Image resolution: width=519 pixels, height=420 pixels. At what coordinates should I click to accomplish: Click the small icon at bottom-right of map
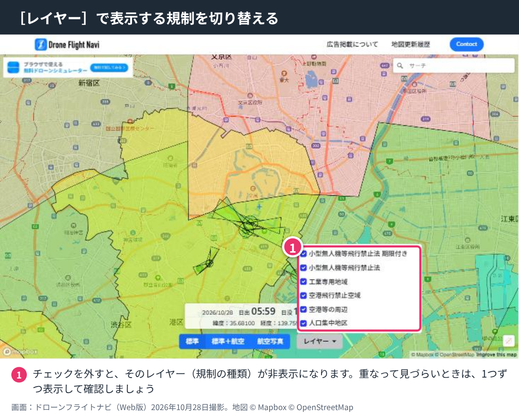pos(509,340)
